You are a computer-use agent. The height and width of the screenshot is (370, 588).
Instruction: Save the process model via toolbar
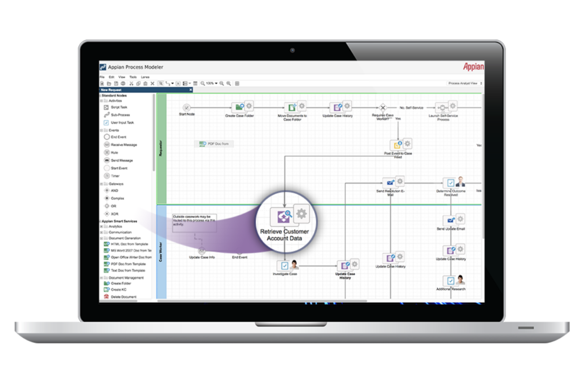[x=116, y=84]
